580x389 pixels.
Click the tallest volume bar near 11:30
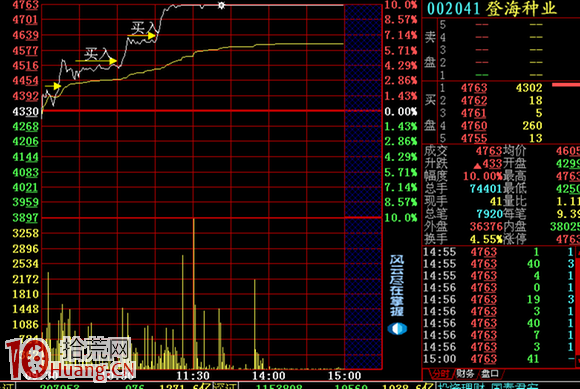[193, 294]
